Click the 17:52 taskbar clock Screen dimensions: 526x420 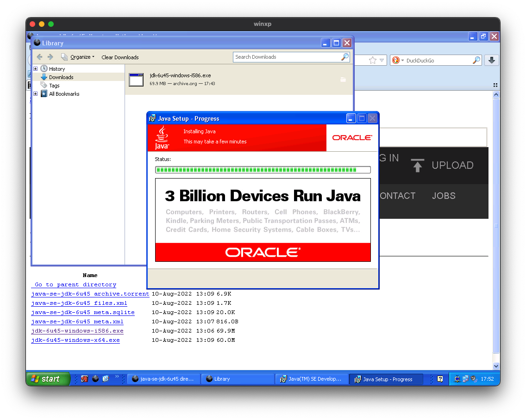487,379
